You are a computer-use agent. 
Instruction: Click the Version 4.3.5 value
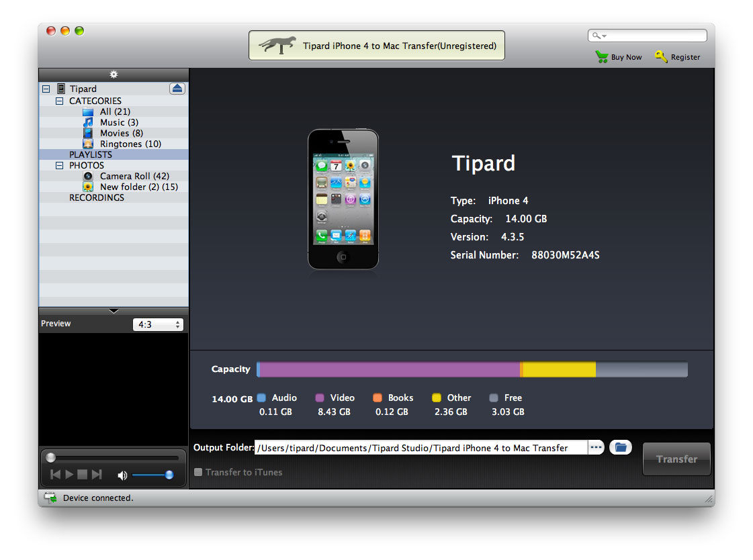coord(513,237)
